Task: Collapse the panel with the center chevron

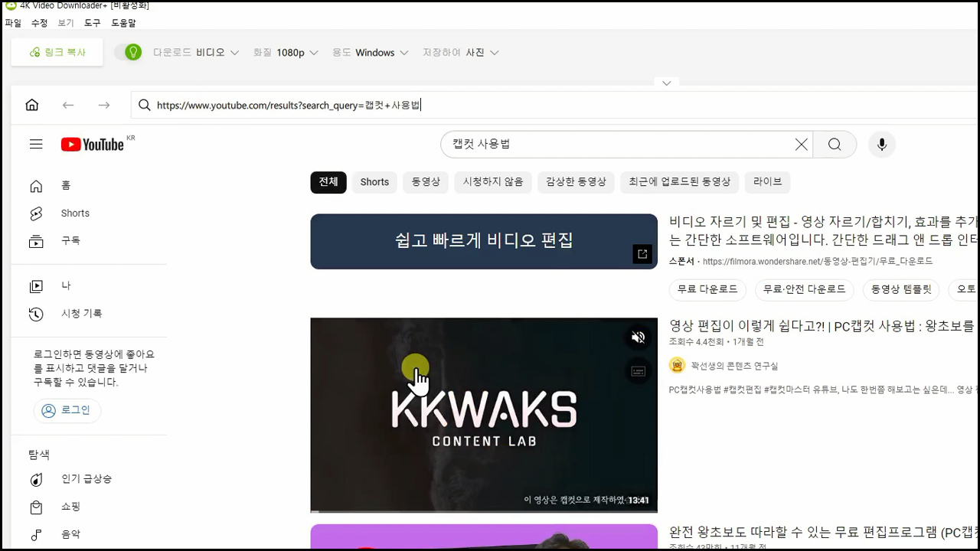Action: [x=666, y=83]
